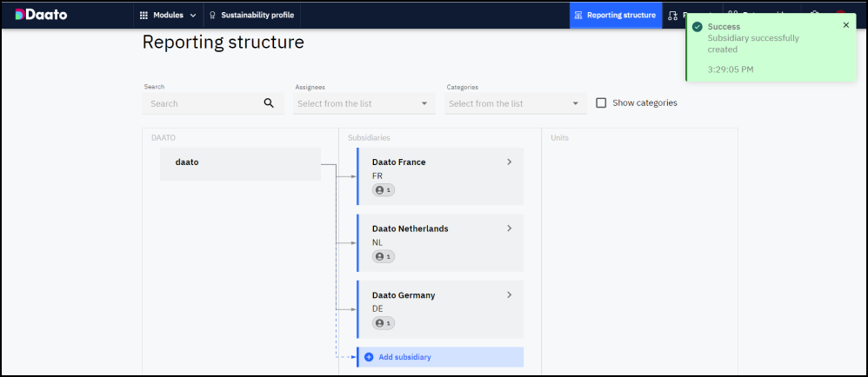
Task: Click the Daato Germany title
Action: tap(404, 295)
